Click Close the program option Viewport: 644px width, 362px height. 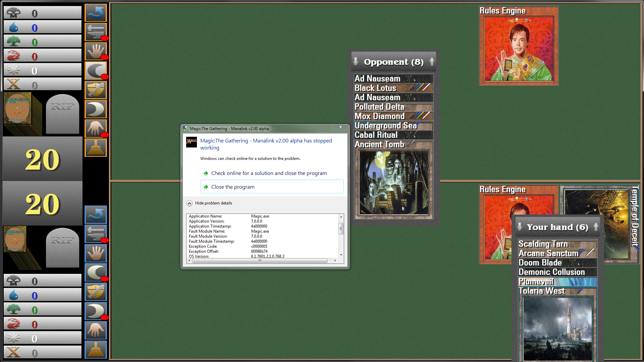coord(233,187)
